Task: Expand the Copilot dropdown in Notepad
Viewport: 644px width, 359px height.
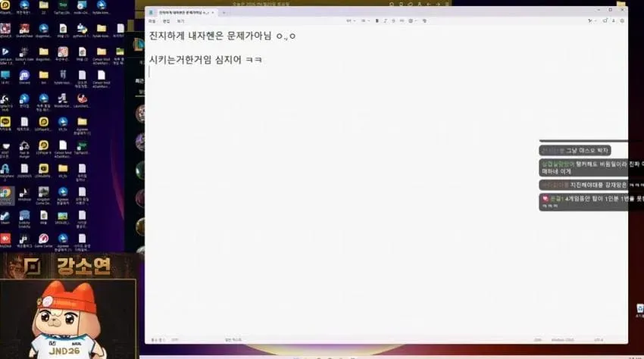Action: [x=592, y=20]
